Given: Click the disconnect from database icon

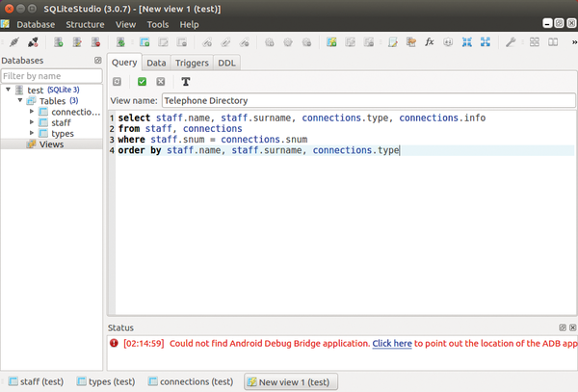Looking at the screenshot, I should 32,42.
